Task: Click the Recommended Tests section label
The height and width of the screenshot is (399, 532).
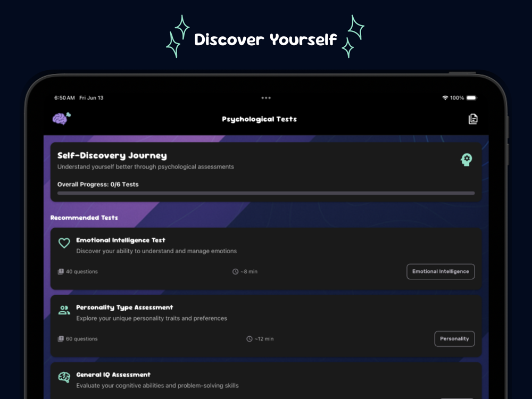Action: click(x=84, y=218)
